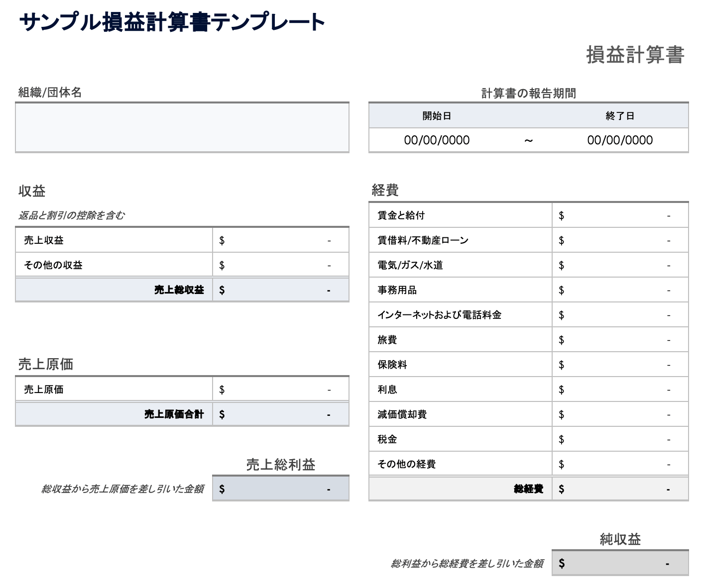
Task: Select the 開始日 date value cell
Action: click(x=437, y=140)
